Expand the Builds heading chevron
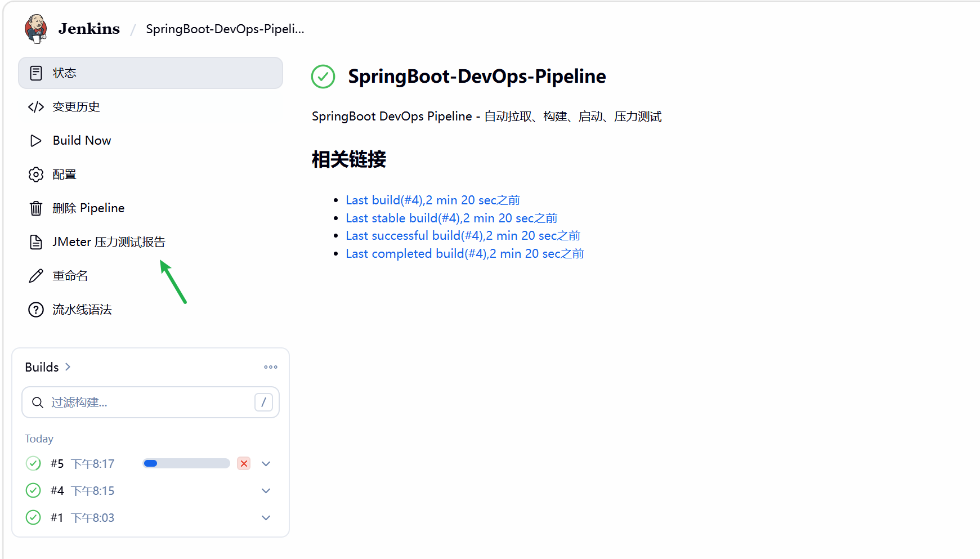The image size is (980, 559). (x=68, y=367)
